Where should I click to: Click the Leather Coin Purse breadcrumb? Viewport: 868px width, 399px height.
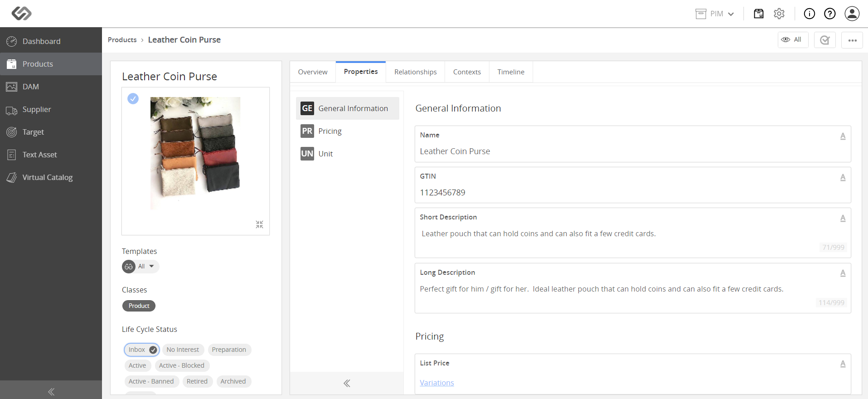point(184,40)
